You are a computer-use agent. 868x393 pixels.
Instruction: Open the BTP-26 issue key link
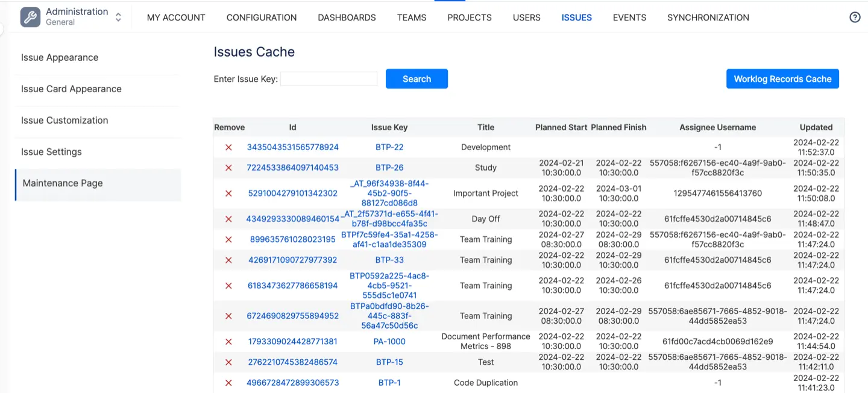pos(389,168)
